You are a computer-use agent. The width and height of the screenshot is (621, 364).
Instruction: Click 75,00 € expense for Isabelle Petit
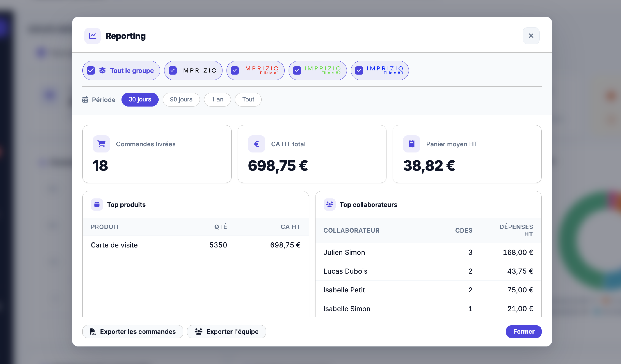(520, 290)
